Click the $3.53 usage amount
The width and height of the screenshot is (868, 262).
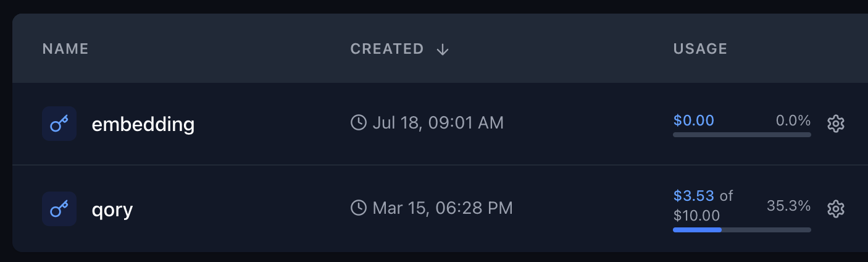coord(694,196)
